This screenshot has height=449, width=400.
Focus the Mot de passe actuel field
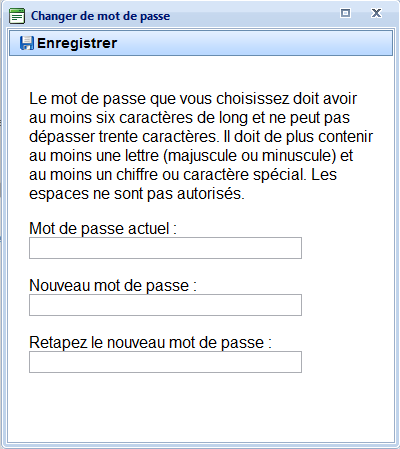165,248
